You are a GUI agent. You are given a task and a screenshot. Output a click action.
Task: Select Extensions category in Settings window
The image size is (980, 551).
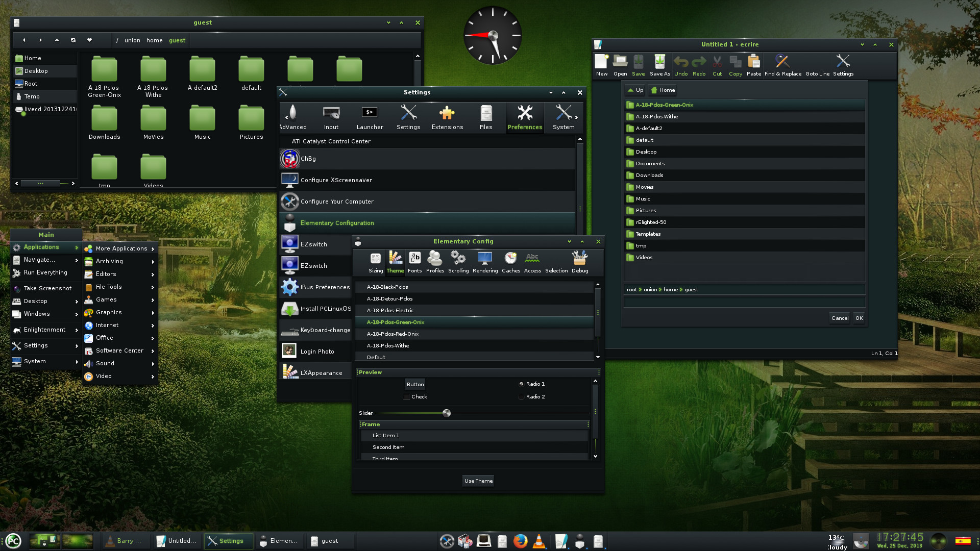tap(447, 117)
